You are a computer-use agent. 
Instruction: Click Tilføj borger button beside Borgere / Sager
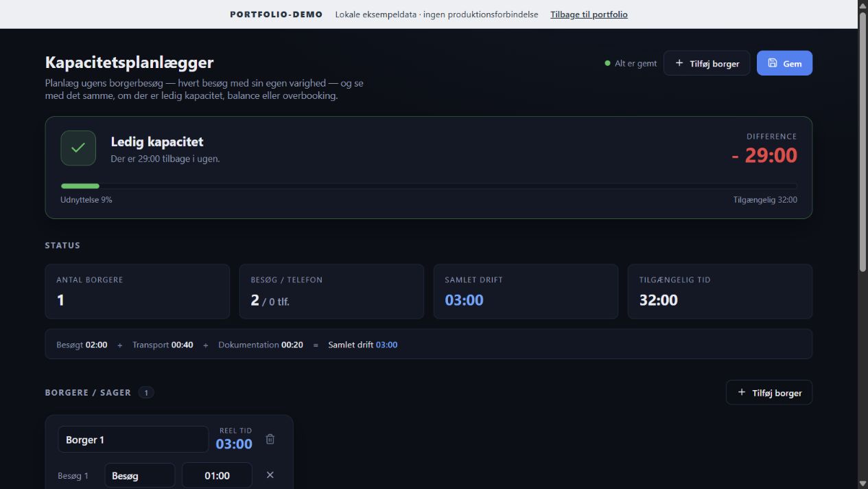tap(769, 392)
